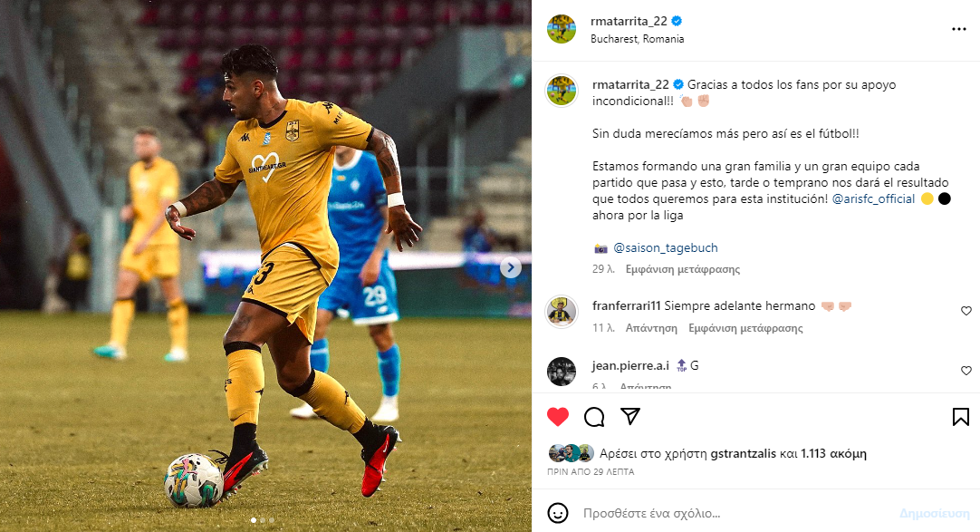The width and height of the screenshot is (980, 532).
Task: Click the add a comment input field
Action: [x=735, y=513]
